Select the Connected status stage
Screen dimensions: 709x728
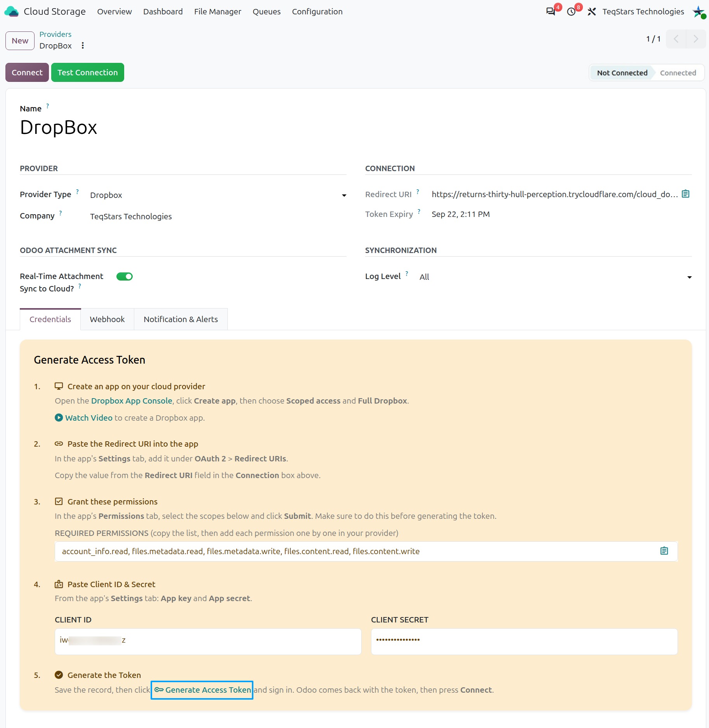[678, 73]
